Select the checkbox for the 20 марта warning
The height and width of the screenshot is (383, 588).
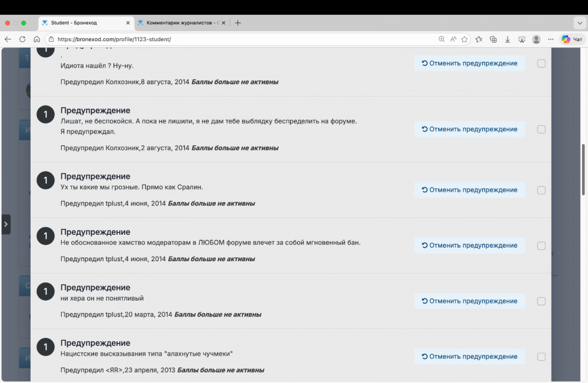[541, 301]
